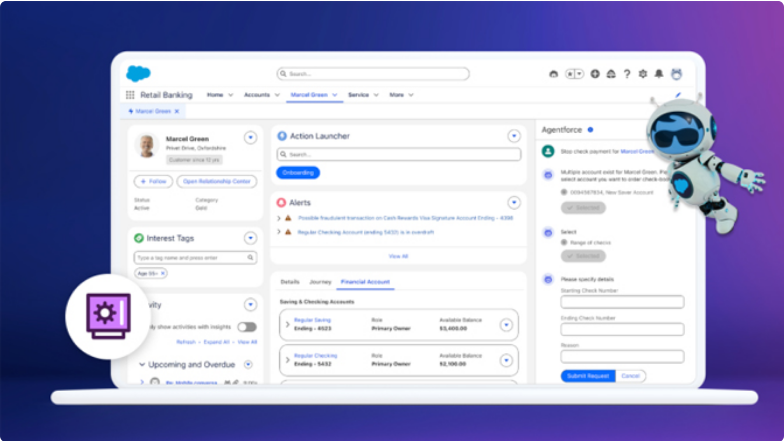Image resolution: width=784 pixels, height=441 pixels.
Task: Close the Marcel Green workspace tab
Action: pos(176,112)
